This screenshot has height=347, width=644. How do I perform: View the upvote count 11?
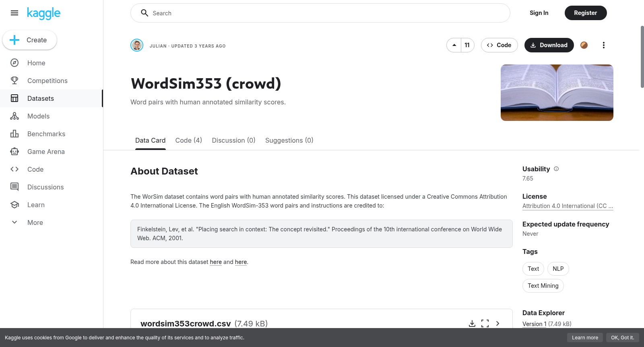click(467, 45)
